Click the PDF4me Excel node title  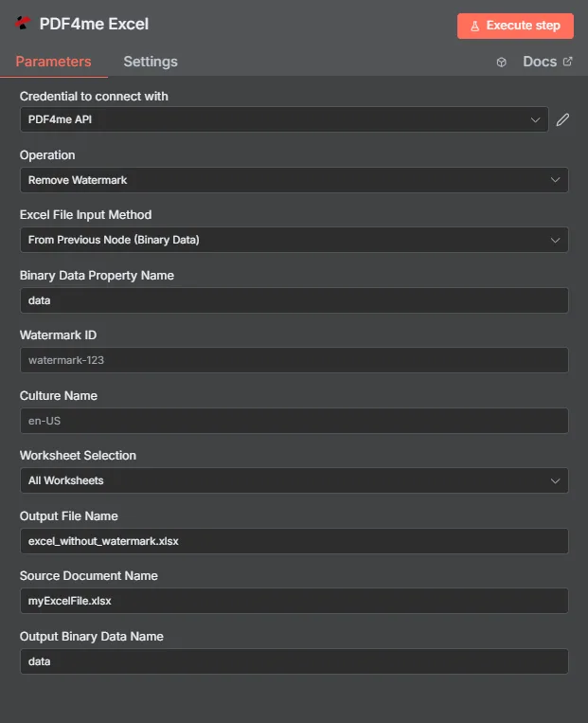[x=94, y=25]
